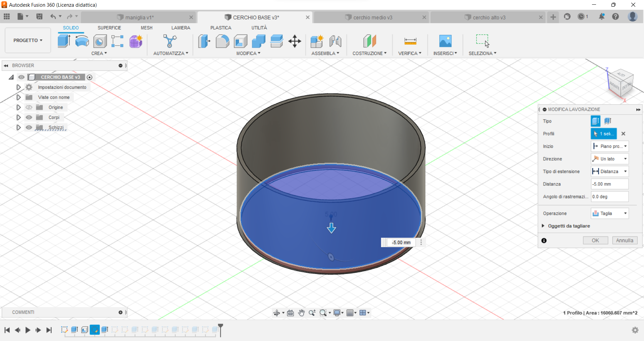Cancel the operation with Annulla
The height and width of the screenshot is (341, 644).
click(625, 240)
